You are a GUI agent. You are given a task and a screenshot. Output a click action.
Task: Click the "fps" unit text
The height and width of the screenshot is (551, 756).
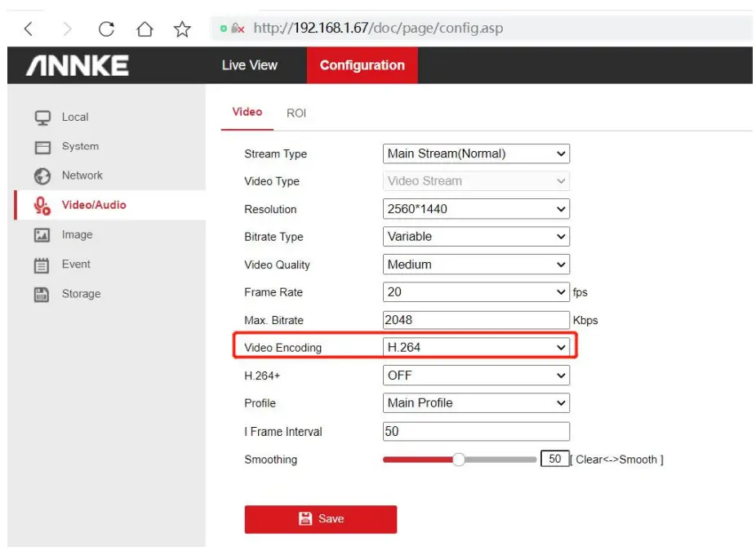click(x=580, y=292)
